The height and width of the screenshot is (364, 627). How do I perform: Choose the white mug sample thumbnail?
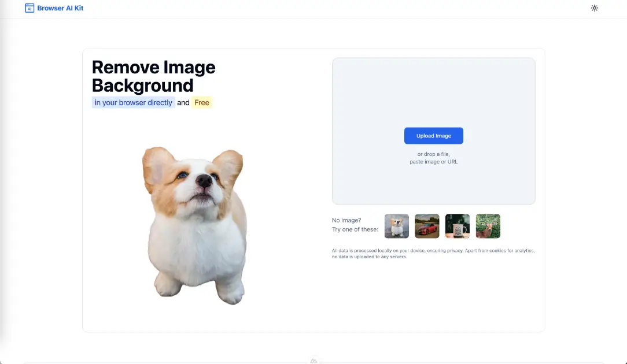[x=457, y=226]
